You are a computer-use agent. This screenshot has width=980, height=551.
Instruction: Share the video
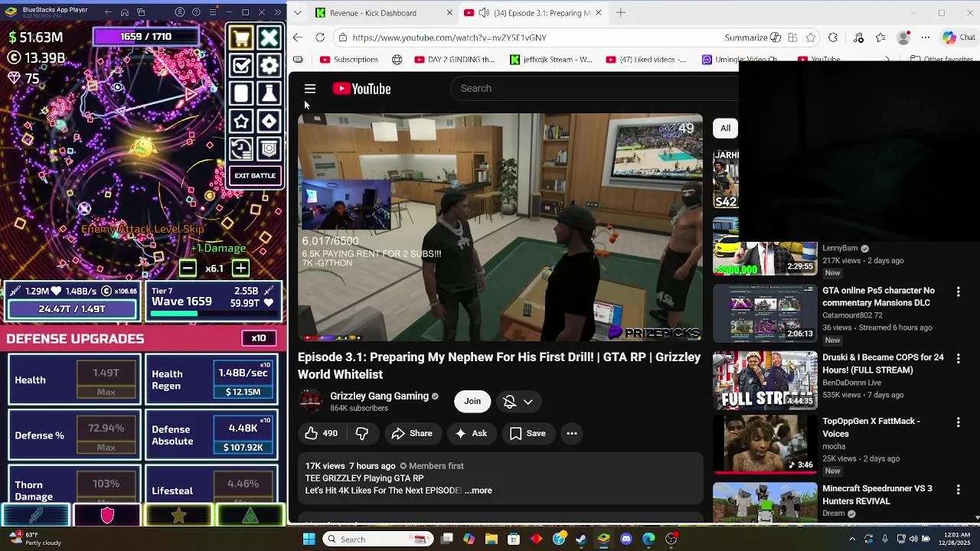[412, 433]
